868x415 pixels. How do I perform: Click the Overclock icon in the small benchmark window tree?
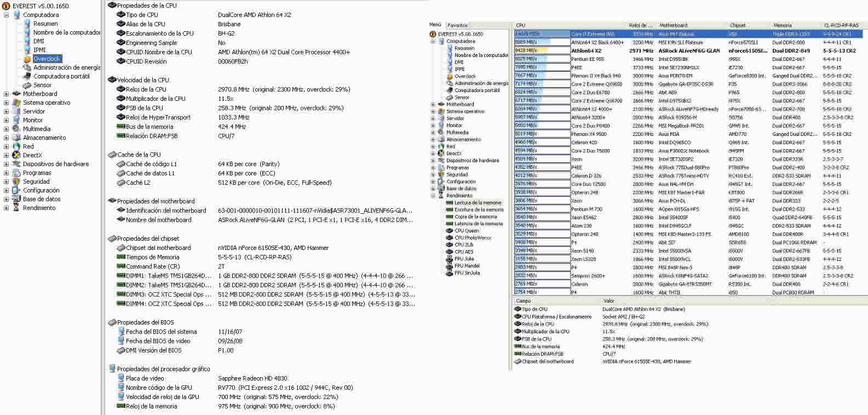coord(450,76)
